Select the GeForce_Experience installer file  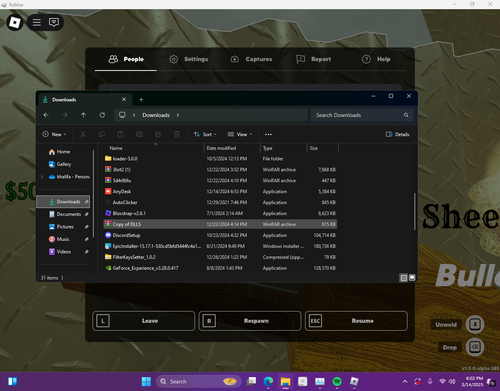220,268
